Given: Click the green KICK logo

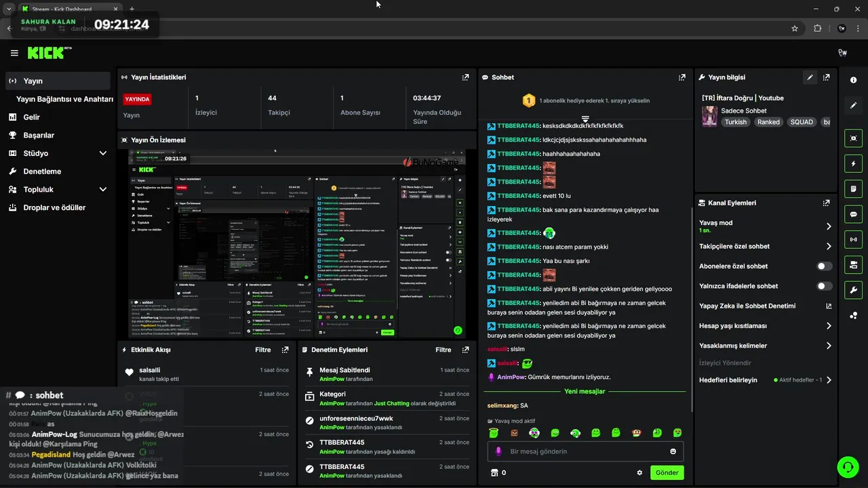Looking at the screenshot, I should (x=45, y=53).
